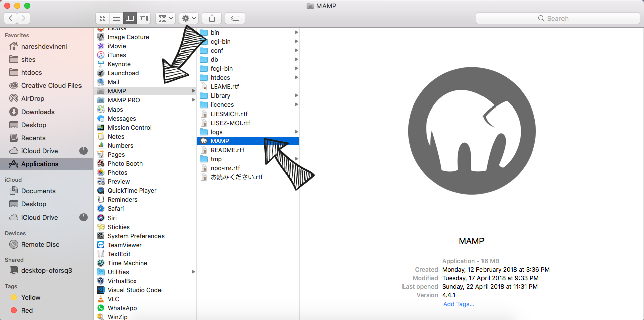The width and height of the screenshot is (644, 320).
Task: Select shared computer desktop-oforsq3
Action: (47, 270)
